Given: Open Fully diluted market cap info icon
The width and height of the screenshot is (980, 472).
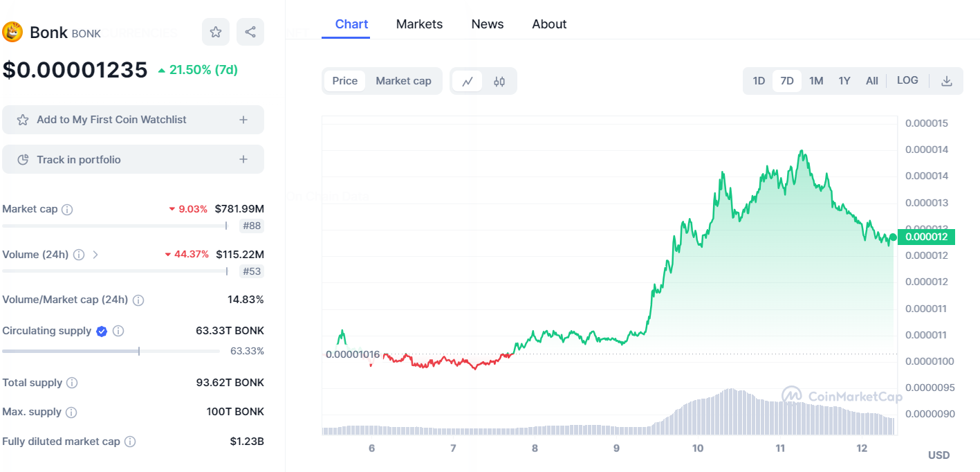Looking at the screenshot, I should click(x=130, y=442).
